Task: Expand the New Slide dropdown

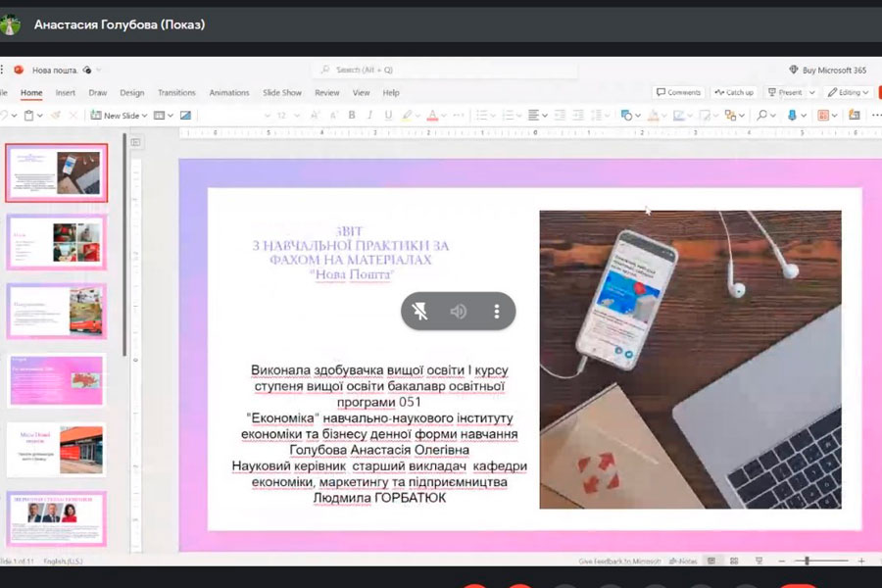Action: pos(144,116)
